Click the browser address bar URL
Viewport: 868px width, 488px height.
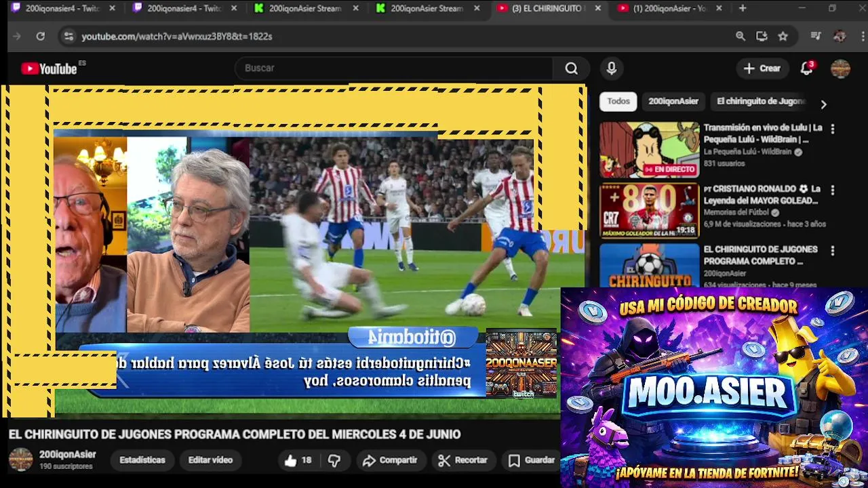176,37
